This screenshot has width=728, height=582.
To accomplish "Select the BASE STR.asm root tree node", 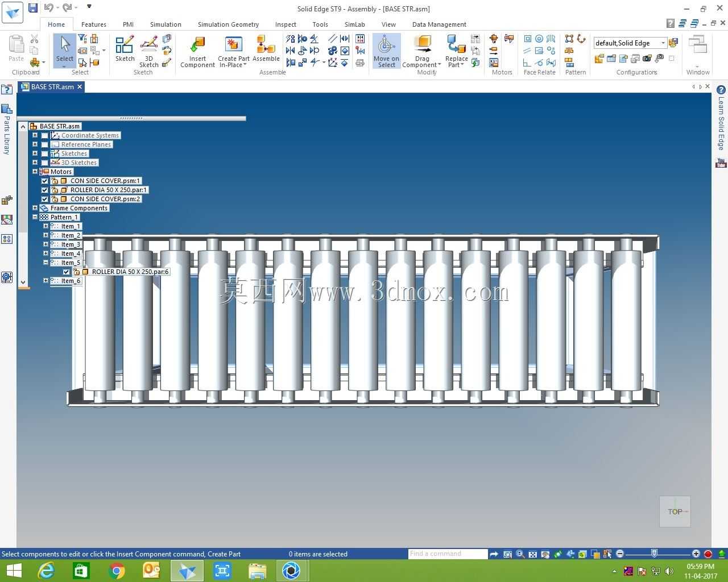I will (x=60, y=126).
